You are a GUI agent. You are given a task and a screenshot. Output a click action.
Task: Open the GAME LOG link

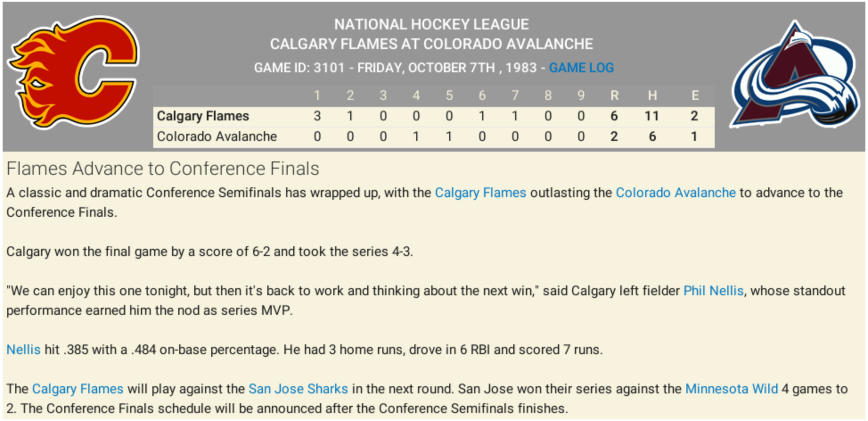click(x=581, y=68)
